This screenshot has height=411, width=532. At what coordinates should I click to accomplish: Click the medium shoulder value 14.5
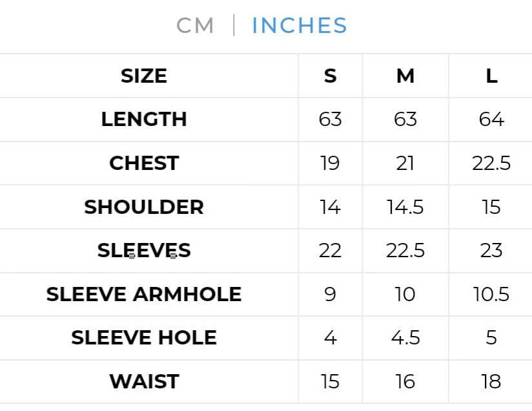[405, 207]
